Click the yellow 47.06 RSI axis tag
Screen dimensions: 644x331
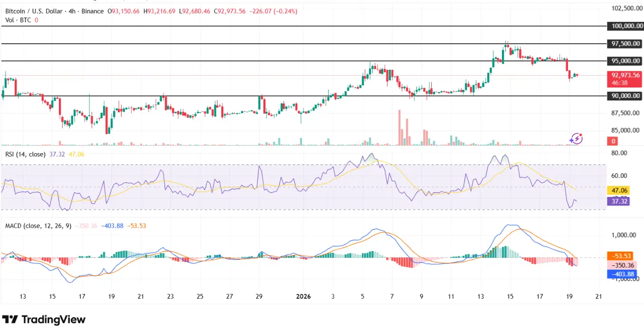(619, 190)
